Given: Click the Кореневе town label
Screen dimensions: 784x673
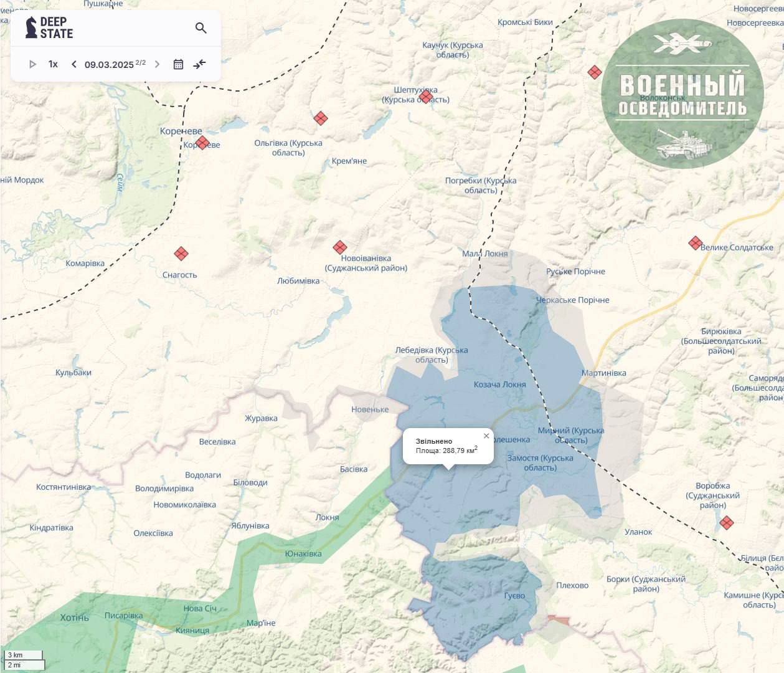Looking at the screenshot, I should tap(181, 131).
